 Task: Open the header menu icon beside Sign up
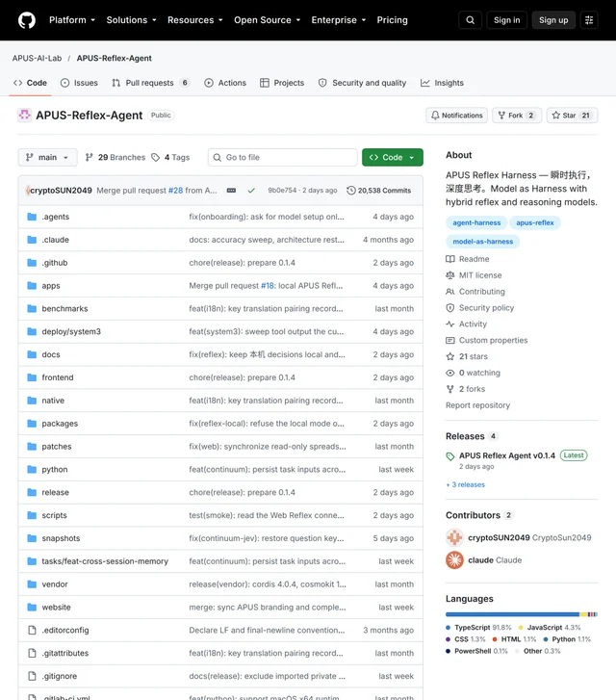click(x=589, y=20)
